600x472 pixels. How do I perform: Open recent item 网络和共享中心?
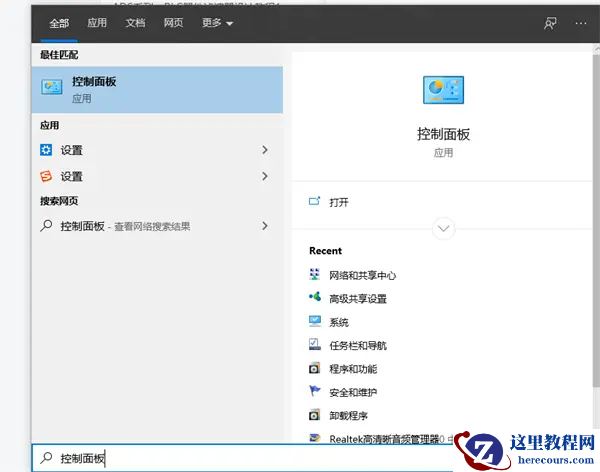pos(363,275)
